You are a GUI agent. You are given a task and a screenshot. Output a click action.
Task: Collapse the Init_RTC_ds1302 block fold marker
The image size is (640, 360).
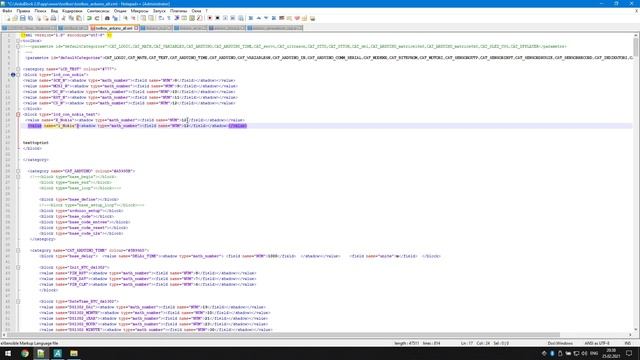(18, 267)
